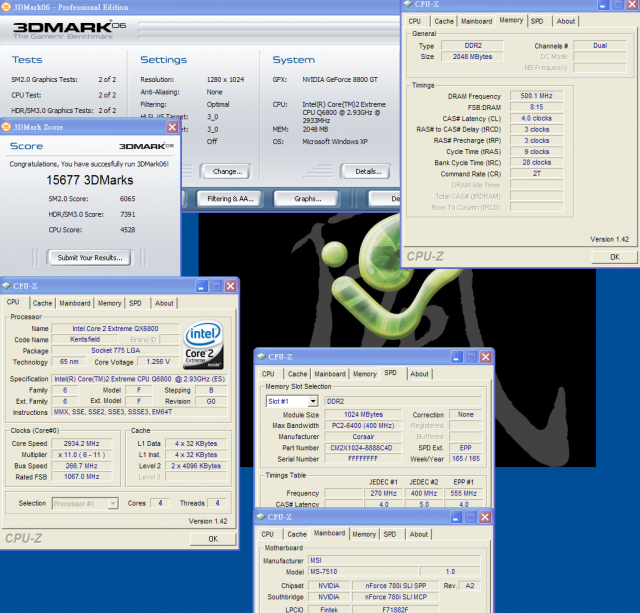Screen dimensions: 640x613
Task: Switch to the Mainboard tab in the processor CPU-Z window
Action: (x=75, y=303)
